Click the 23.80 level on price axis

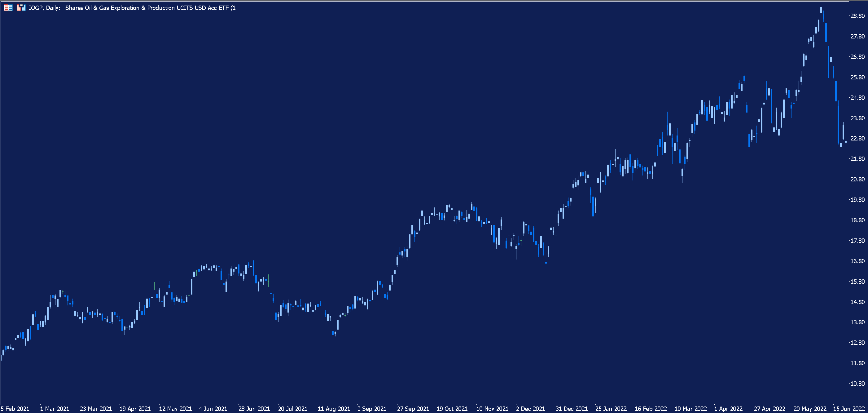pos(857,118)
